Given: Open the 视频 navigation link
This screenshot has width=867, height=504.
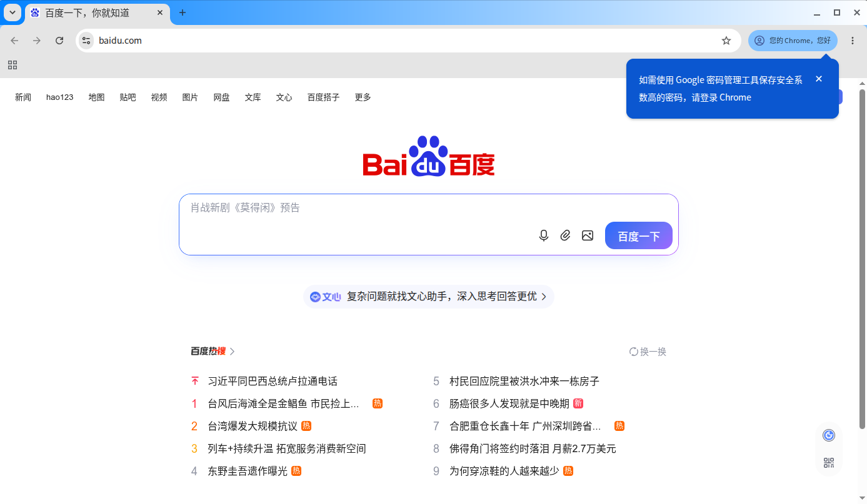Looking at the screenshot, I should [x=159, y=97].
